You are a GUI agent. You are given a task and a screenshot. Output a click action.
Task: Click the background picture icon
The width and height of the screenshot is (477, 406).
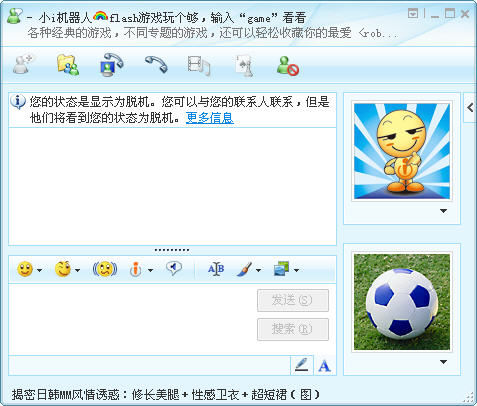pyautogui.click(x=281, y=269)
